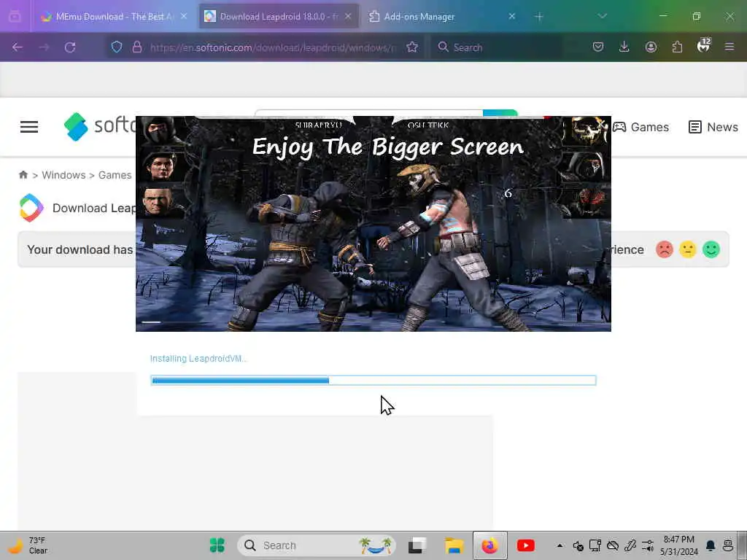Close the Leapdroid installer window
The width and height of the screenshot is (747, 560).
tap(601, 125)
